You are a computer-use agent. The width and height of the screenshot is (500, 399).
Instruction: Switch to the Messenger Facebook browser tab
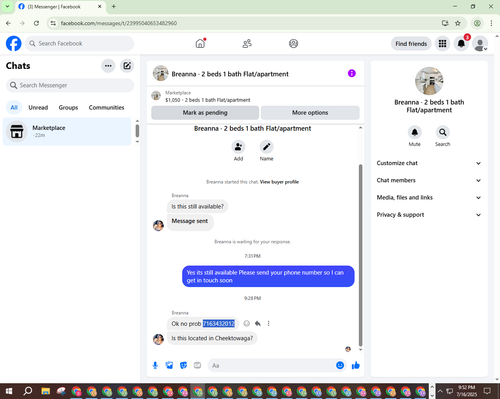pos(60,7)
